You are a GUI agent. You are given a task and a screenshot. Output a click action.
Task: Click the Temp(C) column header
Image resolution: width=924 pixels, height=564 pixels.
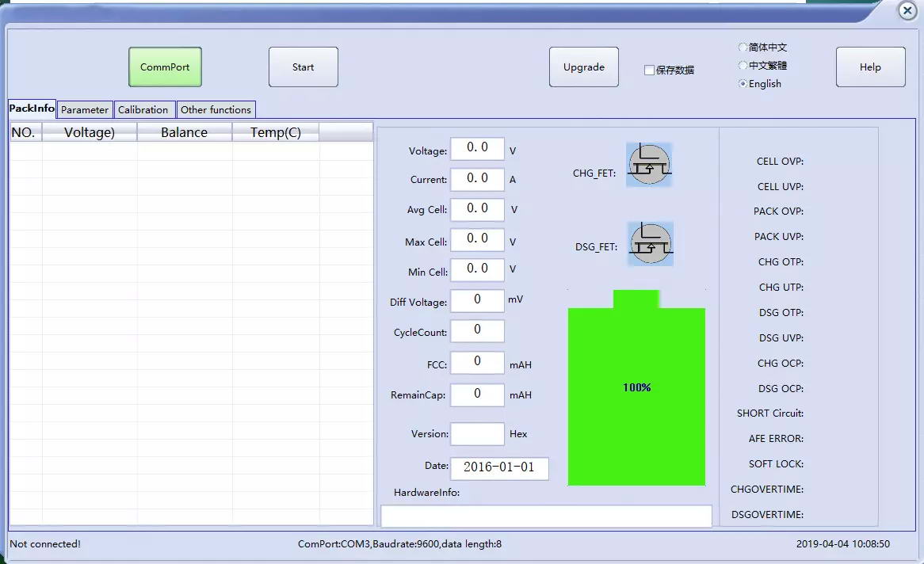(276, 132)
